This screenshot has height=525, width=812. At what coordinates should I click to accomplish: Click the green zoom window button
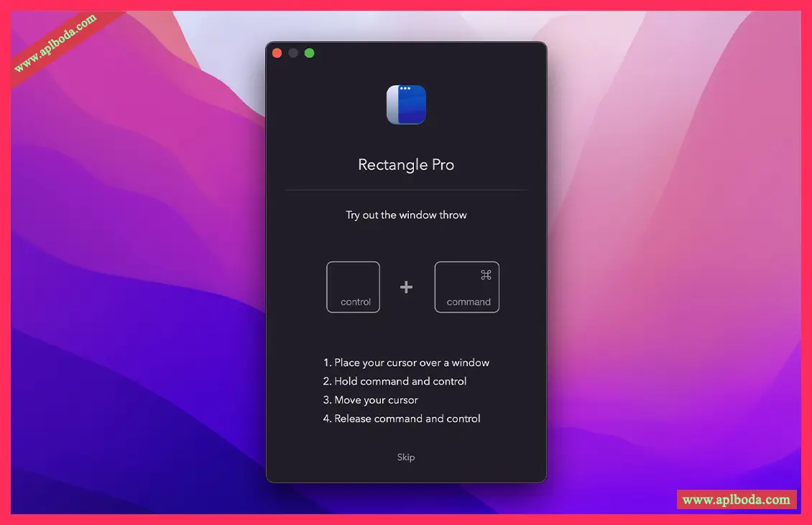pos(310,53)
